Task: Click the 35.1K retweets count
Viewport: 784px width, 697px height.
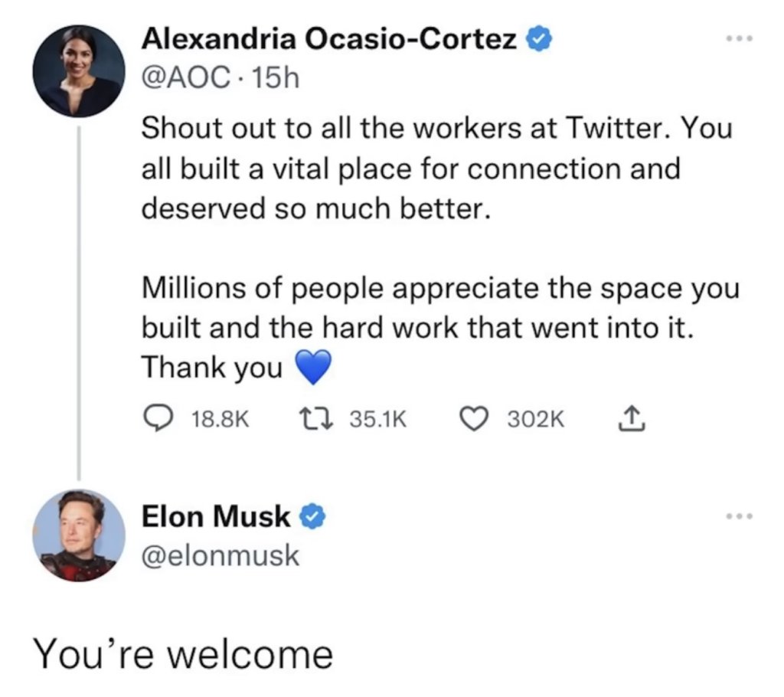Action: point(378,419)
